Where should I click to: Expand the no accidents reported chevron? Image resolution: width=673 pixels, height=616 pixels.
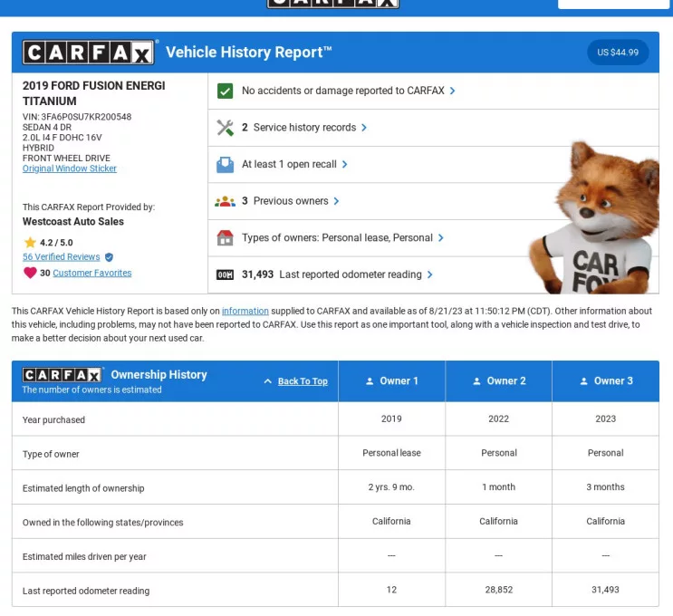point(453,91)
